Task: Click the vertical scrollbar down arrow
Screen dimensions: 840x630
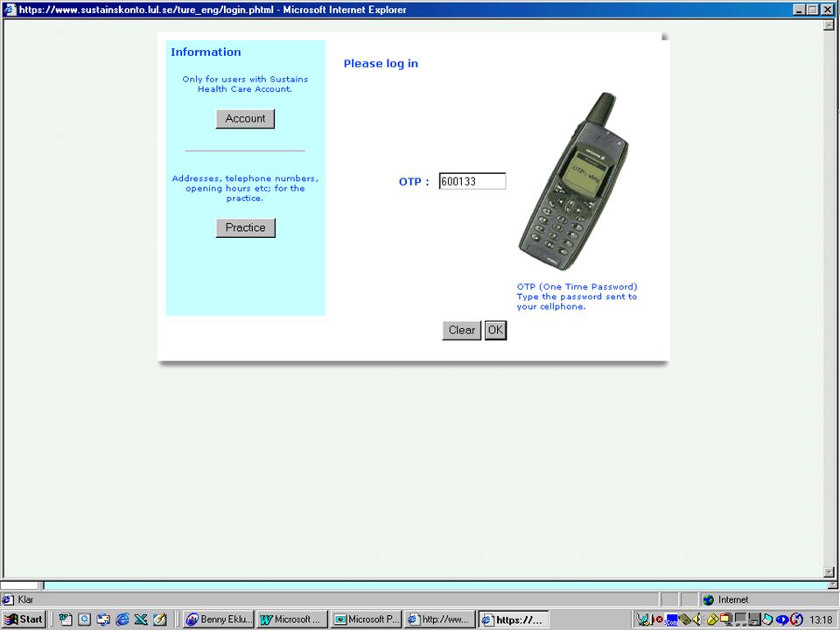Action: click(829, 571)
